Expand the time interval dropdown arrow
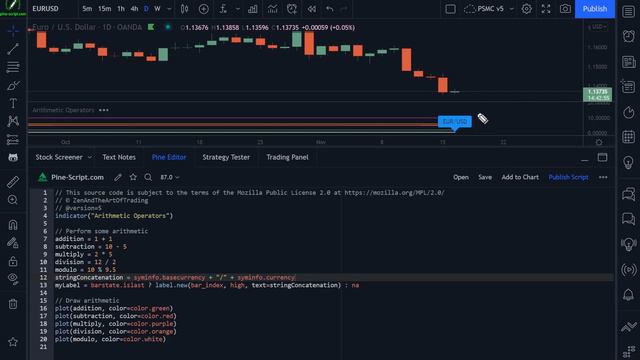Viewport: 640px width, 360px height. [169, 9]
